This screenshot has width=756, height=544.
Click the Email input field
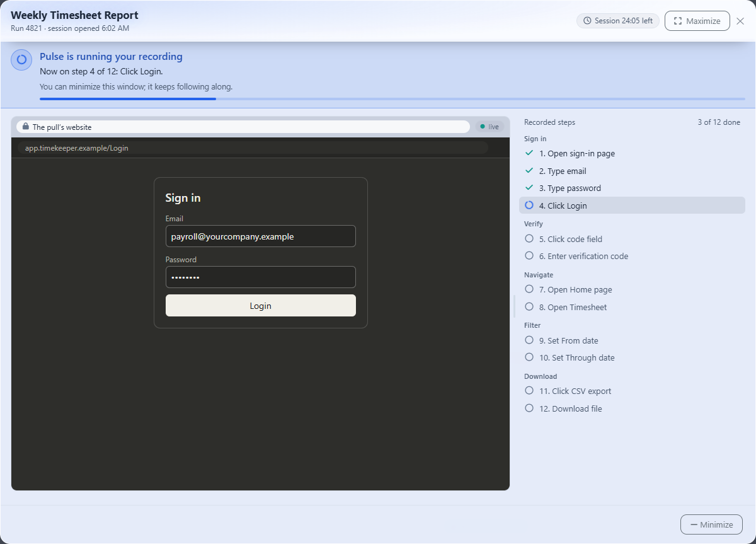(x=261, y=236)
